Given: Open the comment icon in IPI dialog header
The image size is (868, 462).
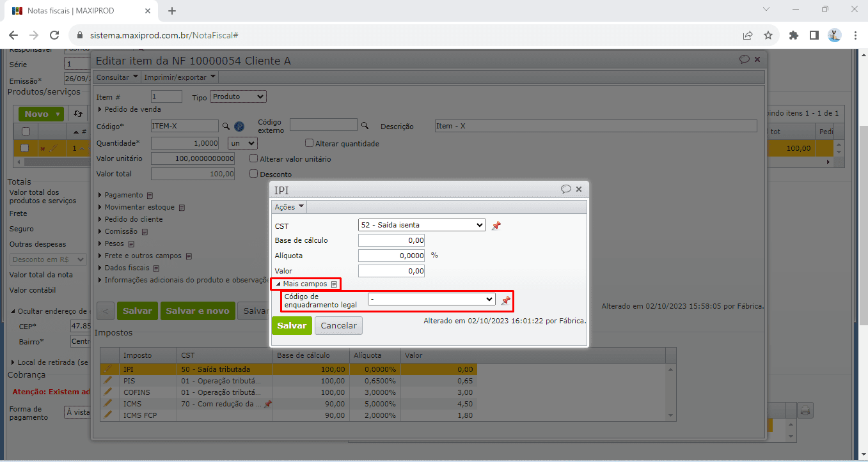Looking at the screenshot, I should point(565,190).
